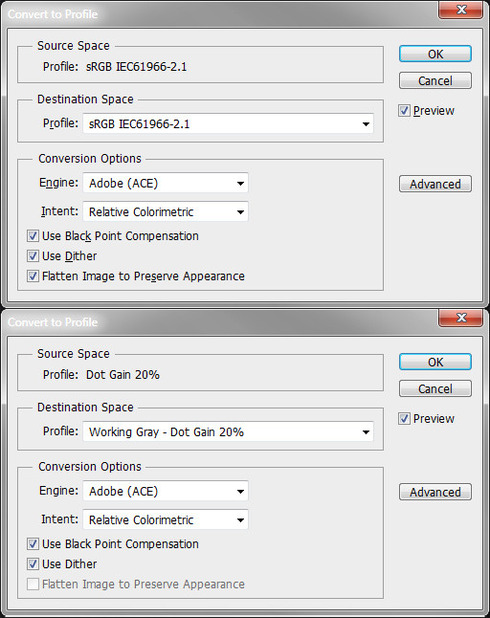Open the Intent dropdown in the bottom dialog
Screen dimensions: 490x618
pyautogui.click(x=166, y=520)
